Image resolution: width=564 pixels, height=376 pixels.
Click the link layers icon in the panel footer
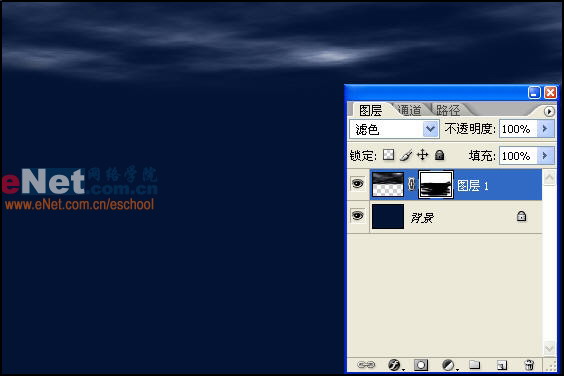point(366,365)
